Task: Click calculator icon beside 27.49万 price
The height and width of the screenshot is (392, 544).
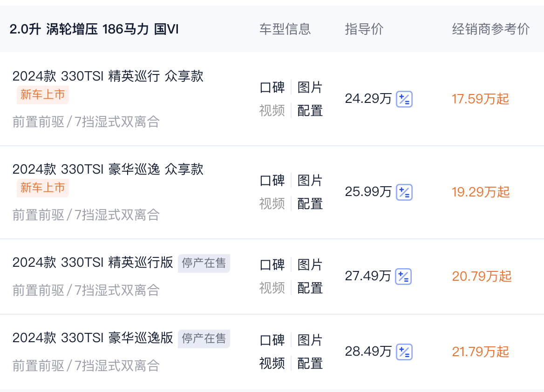Action: [x=404, y=277]
